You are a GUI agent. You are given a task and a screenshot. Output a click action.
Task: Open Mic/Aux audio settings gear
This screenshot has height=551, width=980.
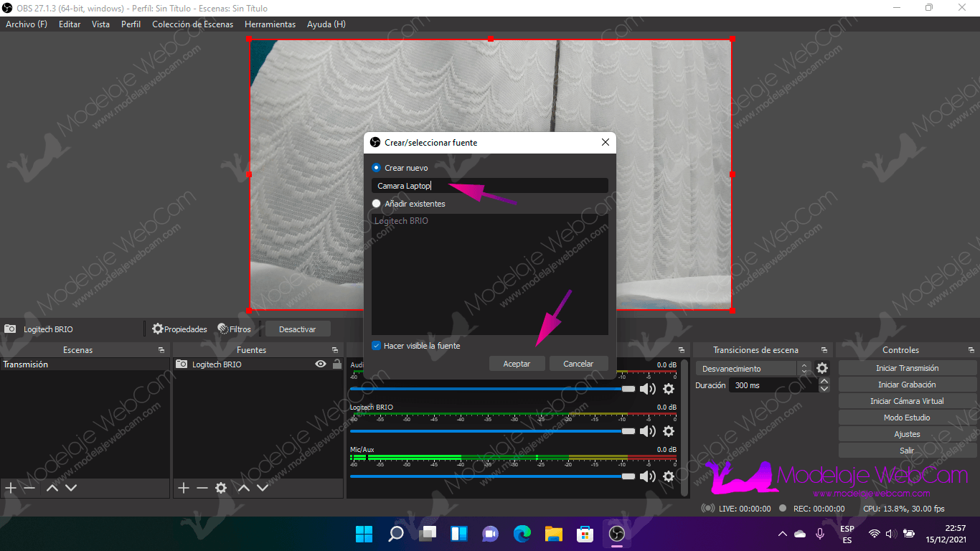coord(669,476)
